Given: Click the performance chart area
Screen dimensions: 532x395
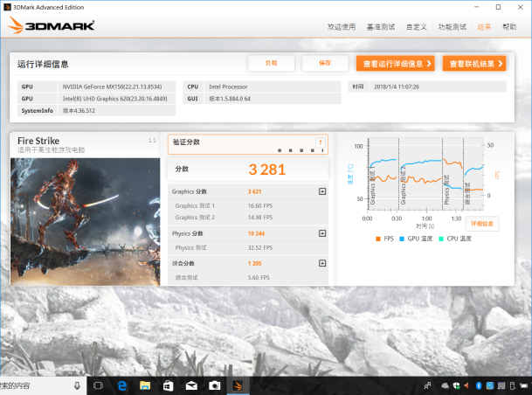Looking at the screenshot, I should click(x=425, y=174).
